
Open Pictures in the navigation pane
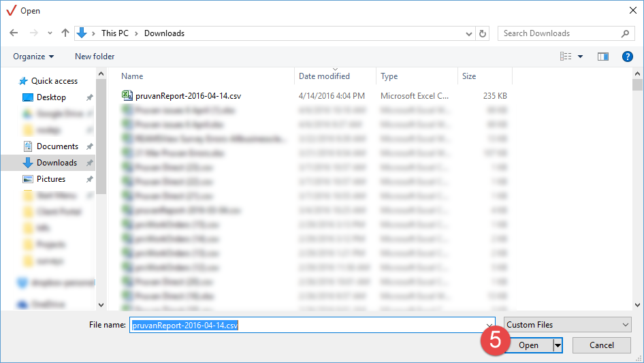pyautogui.click(x=51, y=179)
